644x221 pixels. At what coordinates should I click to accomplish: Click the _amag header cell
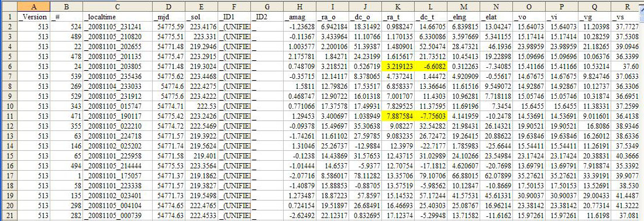point(300,17)
